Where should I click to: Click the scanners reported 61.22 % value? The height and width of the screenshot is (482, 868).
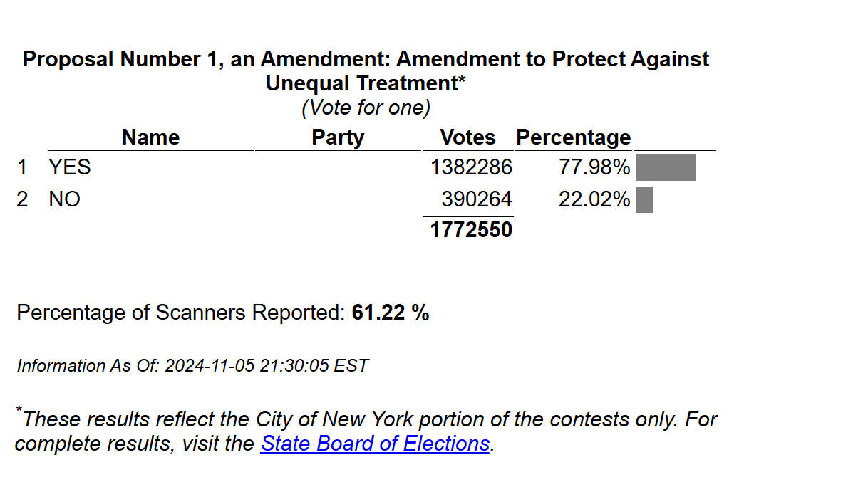[391, 313]
